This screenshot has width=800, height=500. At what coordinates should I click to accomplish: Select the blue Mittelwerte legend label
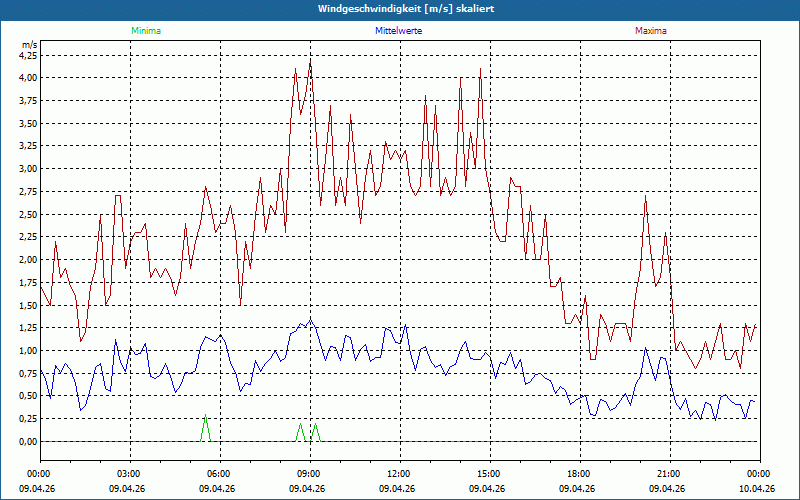(401, 31)
